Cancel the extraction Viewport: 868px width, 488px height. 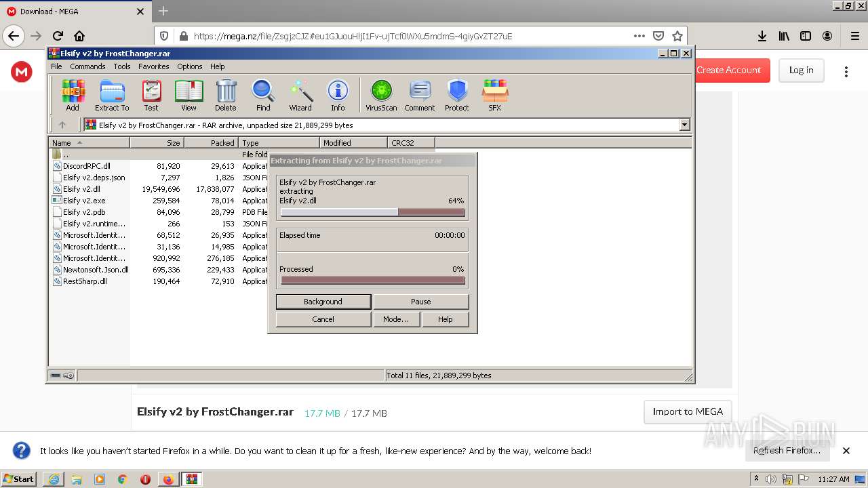(x=323, y=319)
